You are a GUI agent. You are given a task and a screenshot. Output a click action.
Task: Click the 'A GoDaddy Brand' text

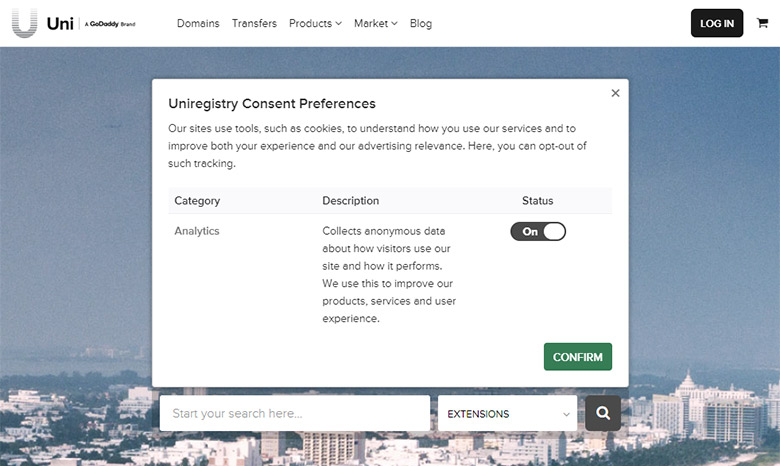pos(110,24)
